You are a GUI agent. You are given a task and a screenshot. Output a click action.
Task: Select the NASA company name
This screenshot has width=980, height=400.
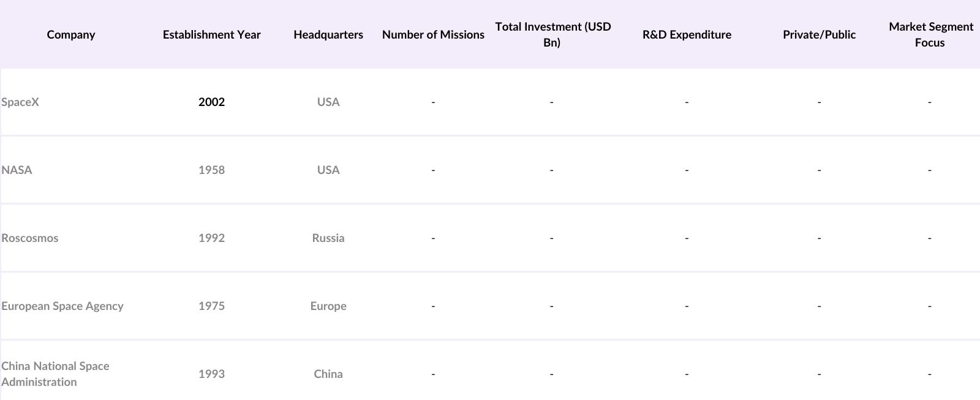point(17,170)
